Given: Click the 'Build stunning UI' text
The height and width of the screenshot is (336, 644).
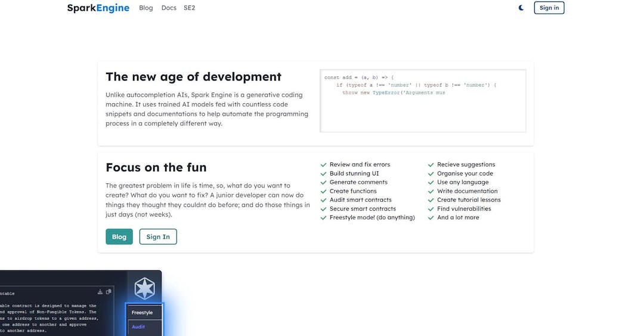Looking at the screenshot, I should (354, 174).
